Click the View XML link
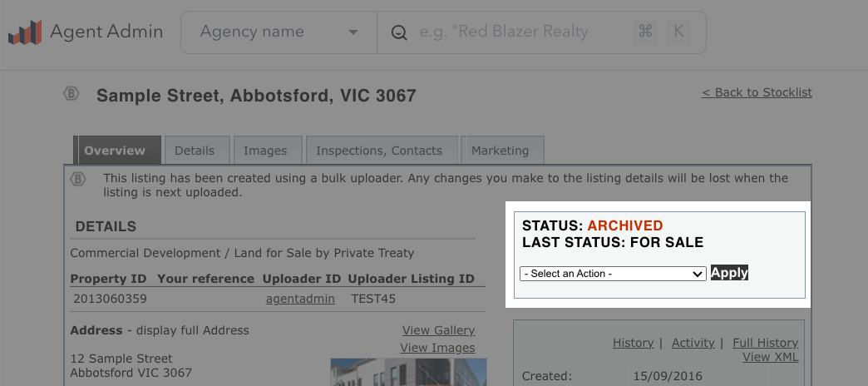This screenshot has width=868, height=386. [771, 357]
